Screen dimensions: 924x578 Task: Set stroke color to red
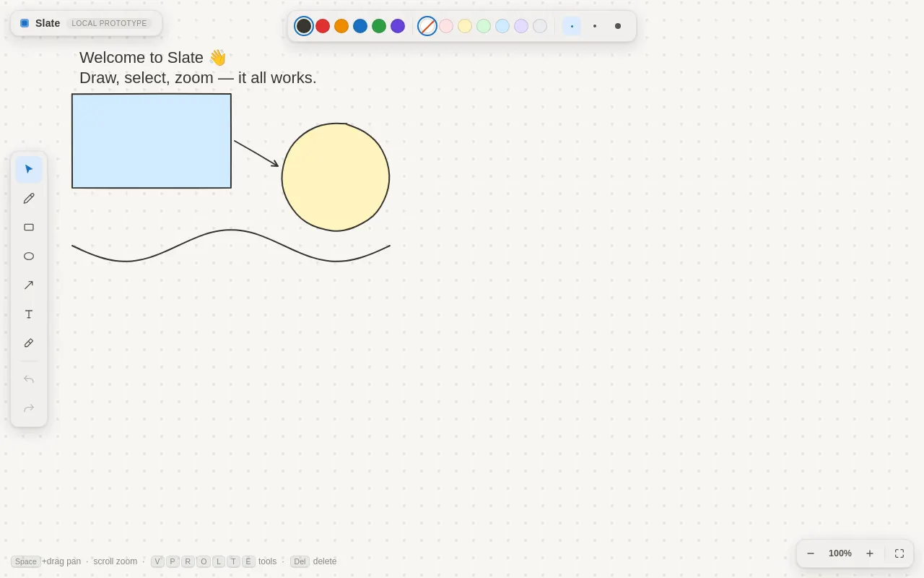pyautogui.click(x=323, y=26)
